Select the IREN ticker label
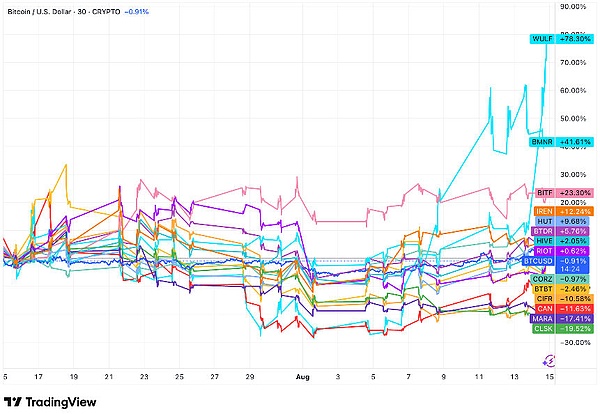 point(544,211)
